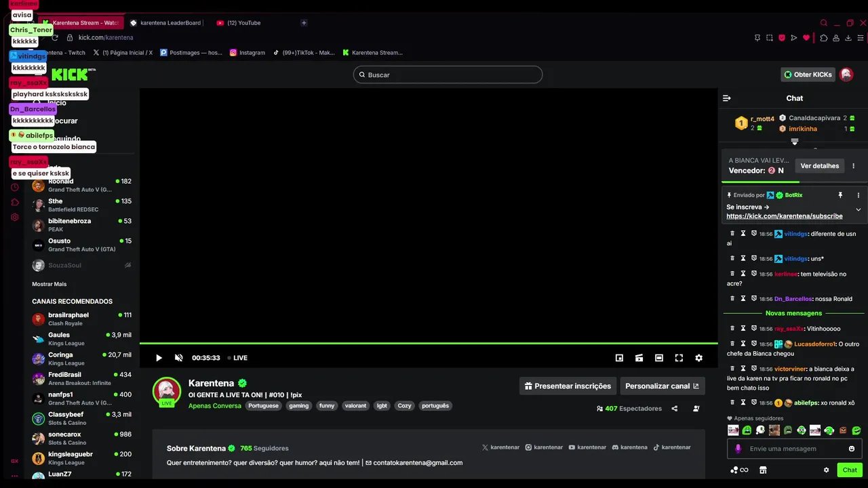Viewport: 868px width, 488px height.
Task: Toggle the ad-blocker shield icon in address bar
Action: coord(781,38)
